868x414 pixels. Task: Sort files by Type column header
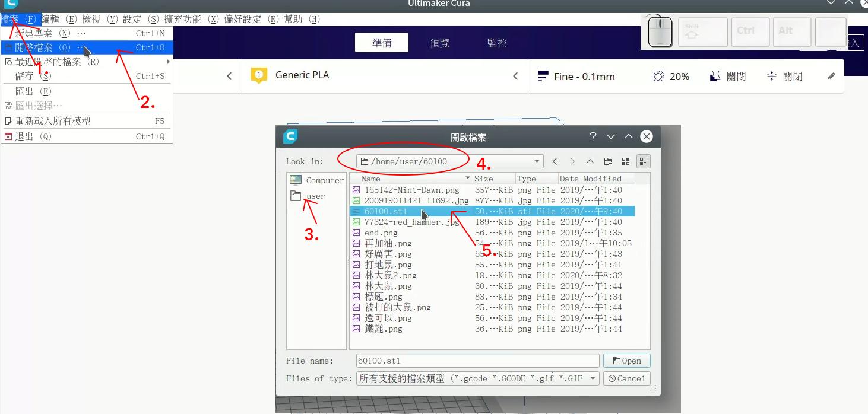point(536,179)
